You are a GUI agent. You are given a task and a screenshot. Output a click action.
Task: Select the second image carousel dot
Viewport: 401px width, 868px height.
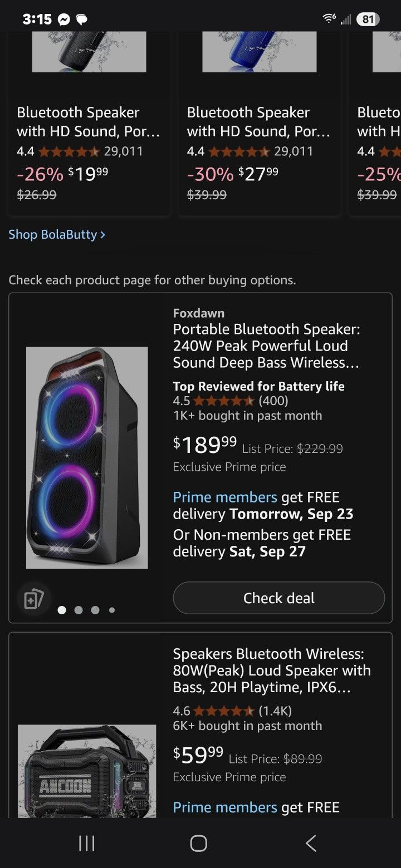[79, 610]
